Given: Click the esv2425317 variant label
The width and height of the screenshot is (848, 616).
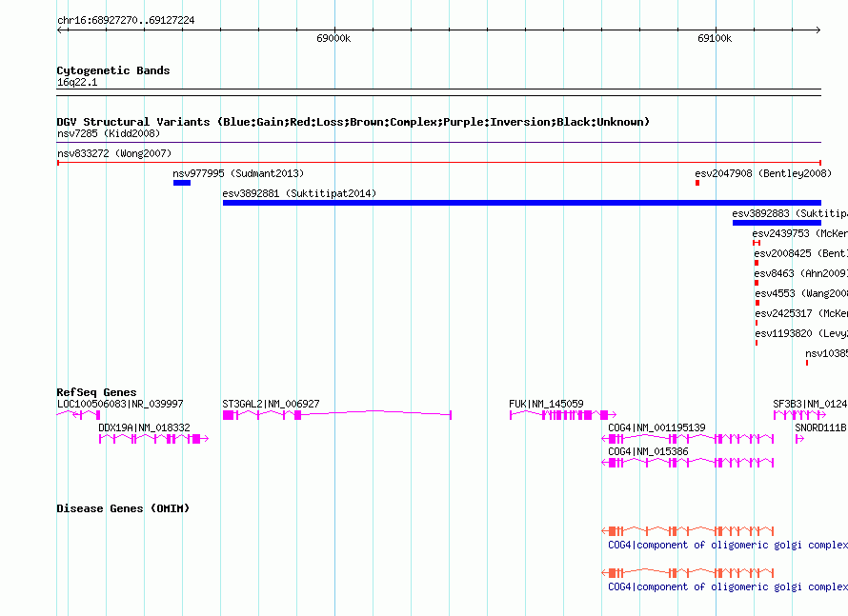Looking at the screenshot, I should point(801,313).
